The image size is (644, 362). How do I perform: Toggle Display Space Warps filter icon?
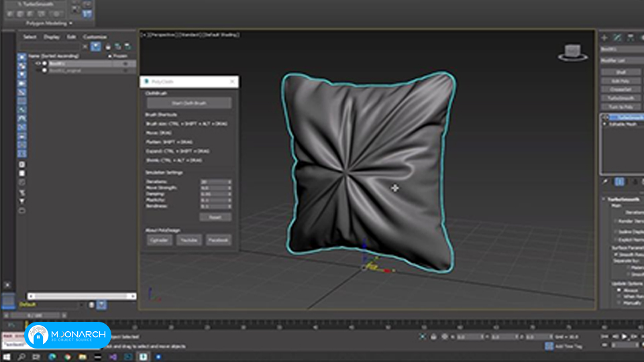[21, 101]
